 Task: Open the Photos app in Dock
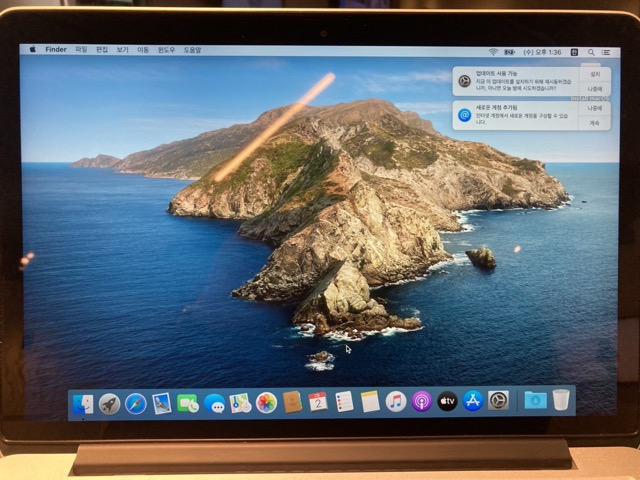[x=266, y=402]
